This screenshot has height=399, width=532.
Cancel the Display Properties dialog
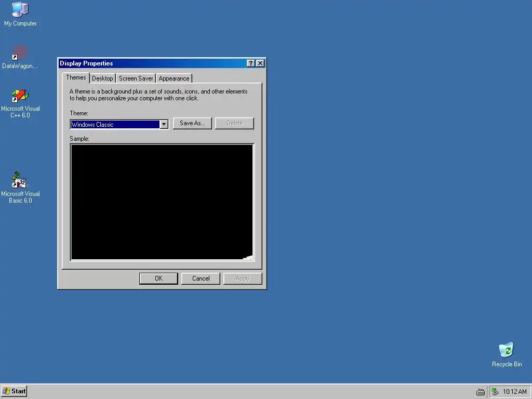pyautogui.click(x=201, y=278)
